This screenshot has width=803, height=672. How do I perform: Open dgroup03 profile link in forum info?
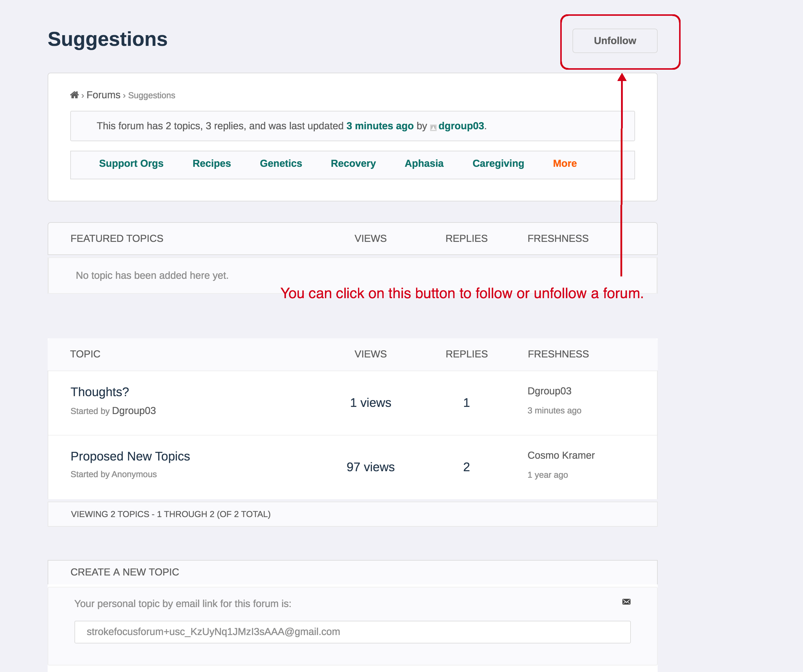[x=461, y=126]
